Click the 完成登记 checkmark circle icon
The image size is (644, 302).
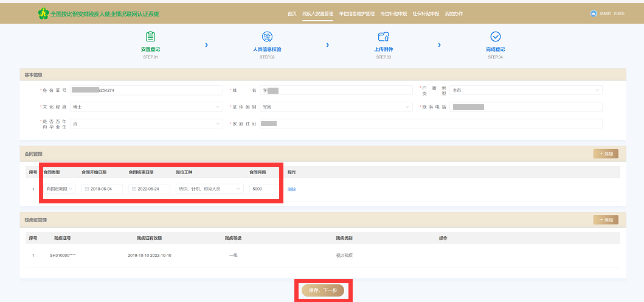coord(495,37)
